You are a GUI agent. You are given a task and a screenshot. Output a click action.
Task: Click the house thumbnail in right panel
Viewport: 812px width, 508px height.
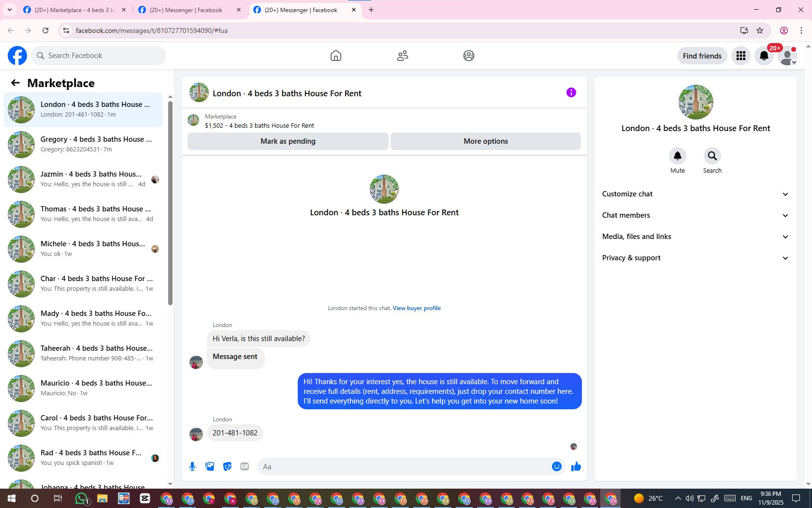coord(696,102)
